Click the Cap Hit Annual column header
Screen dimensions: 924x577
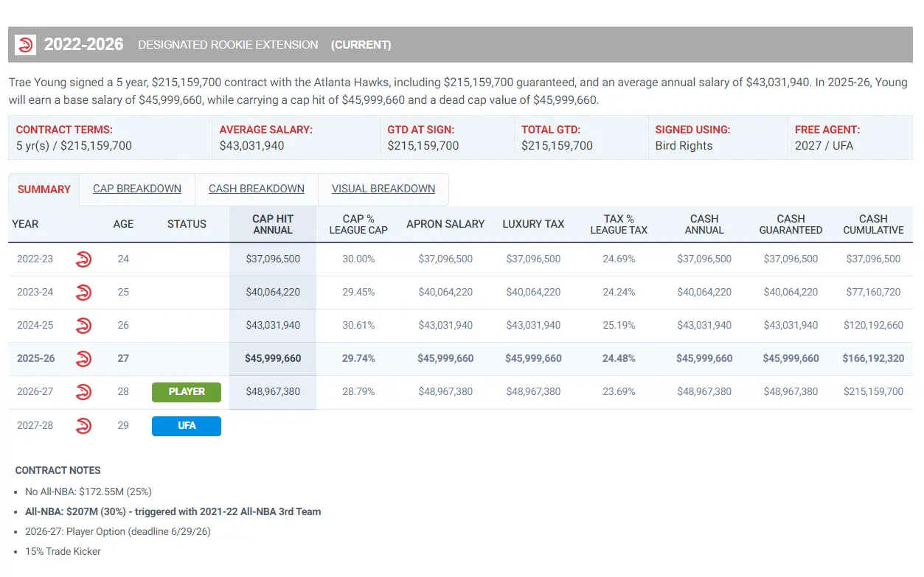[273, 224]
